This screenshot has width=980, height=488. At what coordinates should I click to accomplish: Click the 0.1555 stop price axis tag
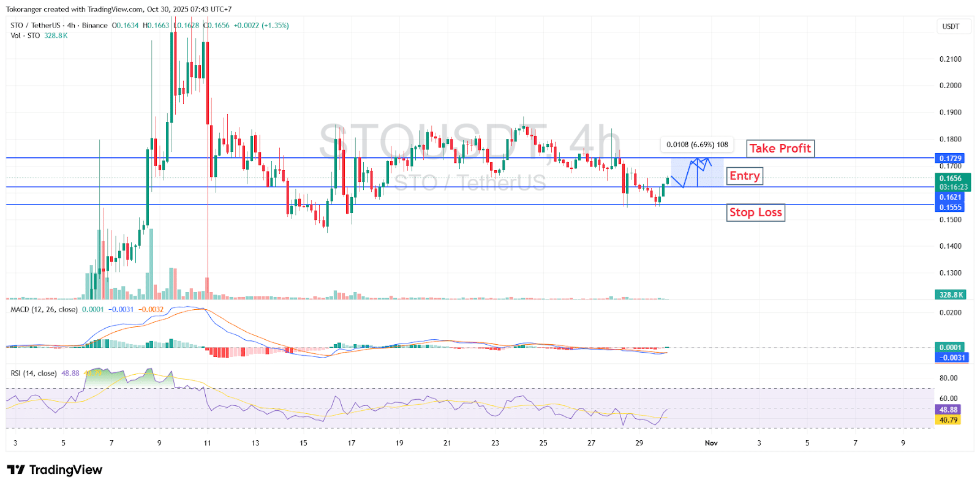point(950,208)
